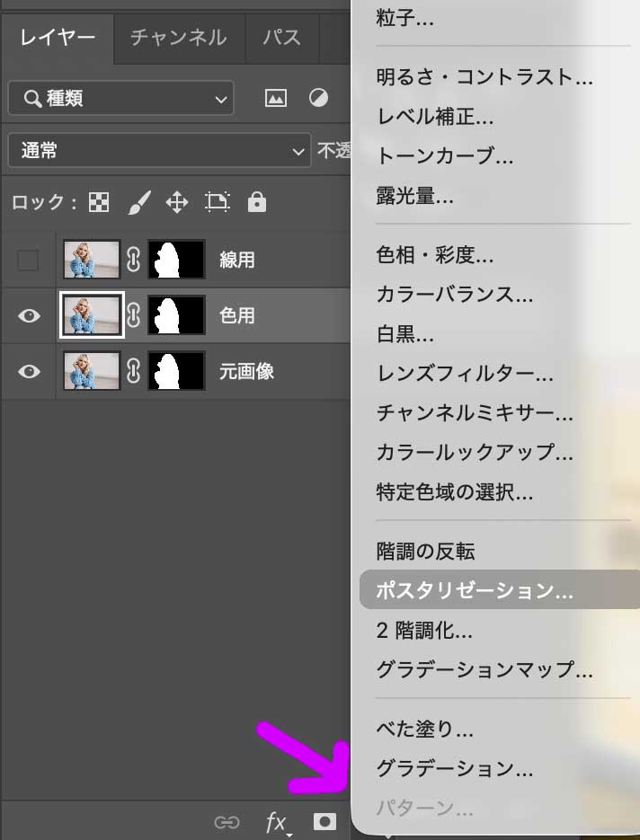640x840 pixels.
Task: Choose 色相・彩度... adjustment
Action: point(435,255)
